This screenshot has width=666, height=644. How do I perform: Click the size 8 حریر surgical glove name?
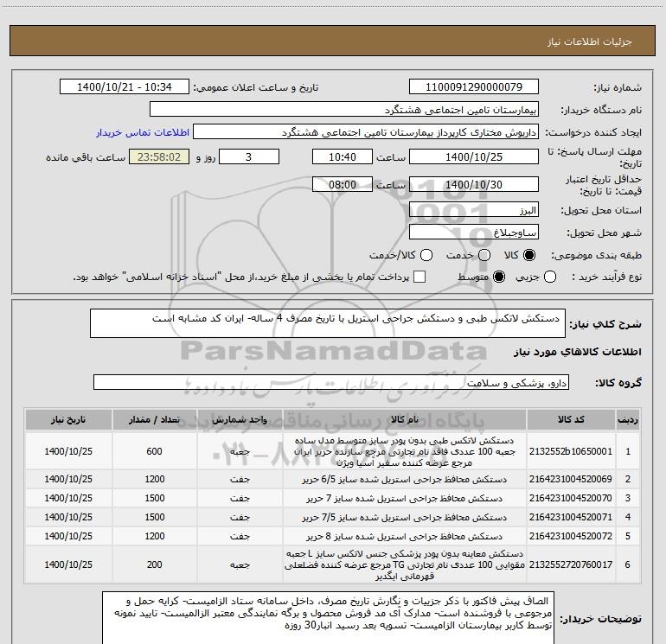(405, 537)
